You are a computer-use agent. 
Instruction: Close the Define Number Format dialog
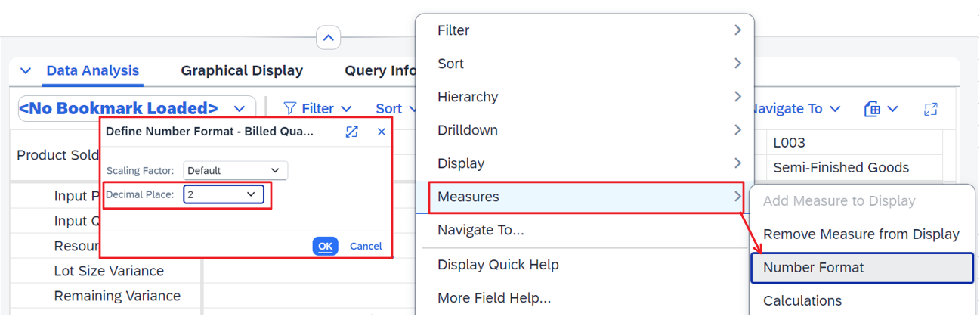(x=382, y=132)
